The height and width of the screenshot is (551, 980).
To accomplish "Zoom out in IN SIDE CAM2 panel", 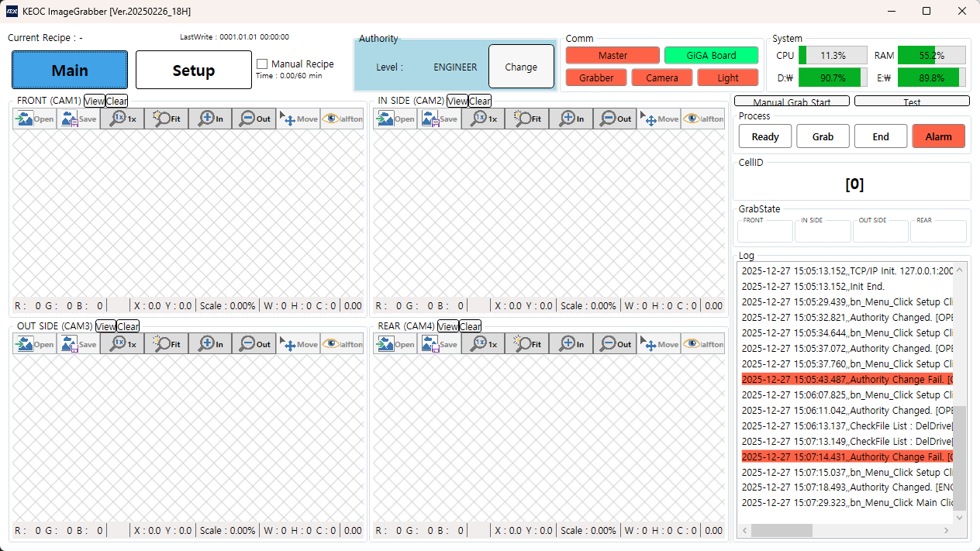I will [x=615, y=119].
